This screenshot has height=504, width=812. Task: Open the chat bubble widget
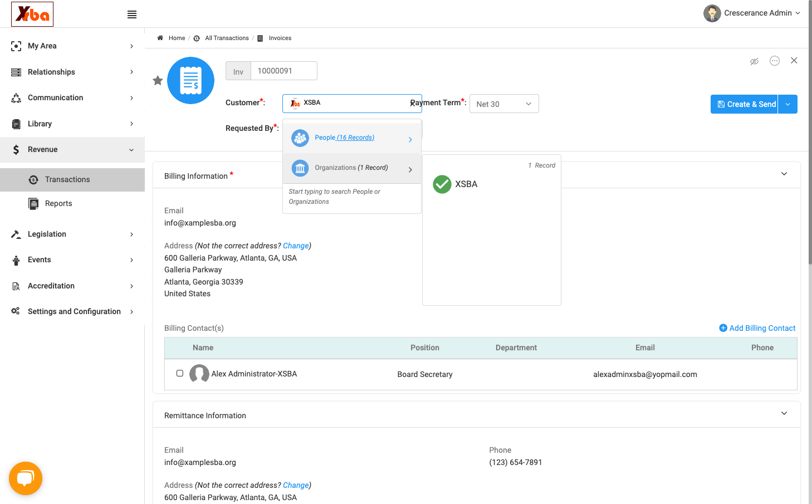point(26,478)
